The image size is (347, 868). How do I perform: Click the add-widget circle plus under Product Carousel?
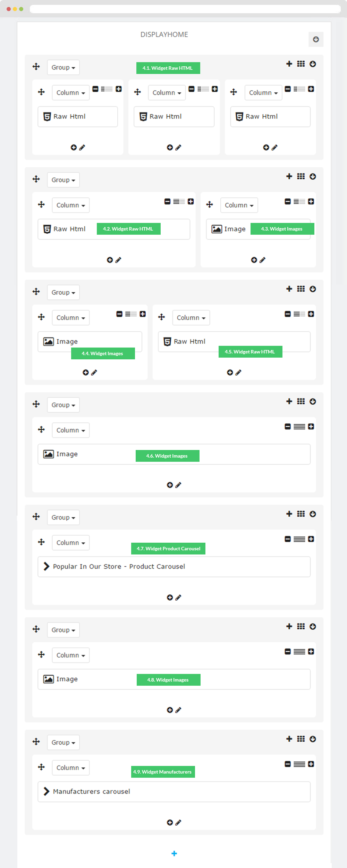tap(170, 598)
